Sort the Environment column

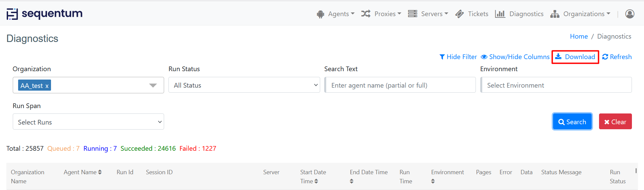point(433,181)
